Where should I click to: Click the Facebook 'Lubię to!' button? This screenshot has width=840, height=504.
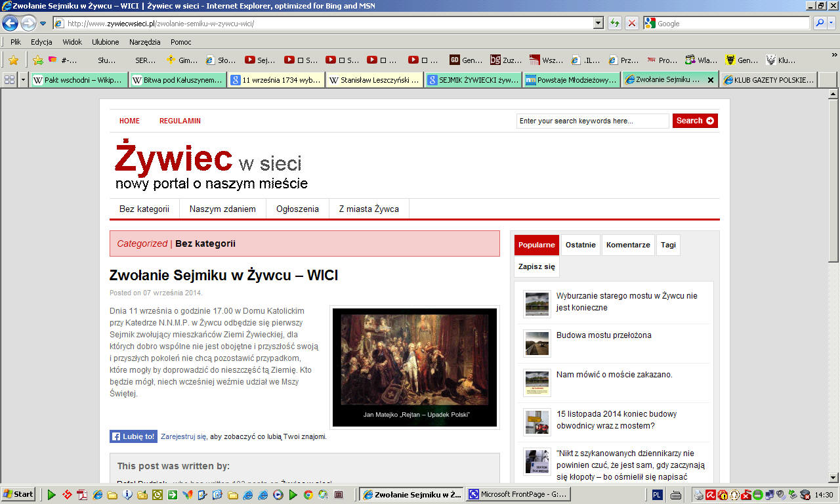(x=133, y=436)
